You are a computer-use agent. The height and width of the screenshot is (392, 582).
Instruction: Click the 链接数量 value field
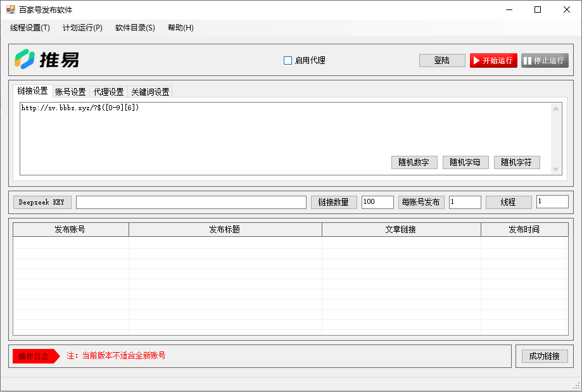coord(377,202)
